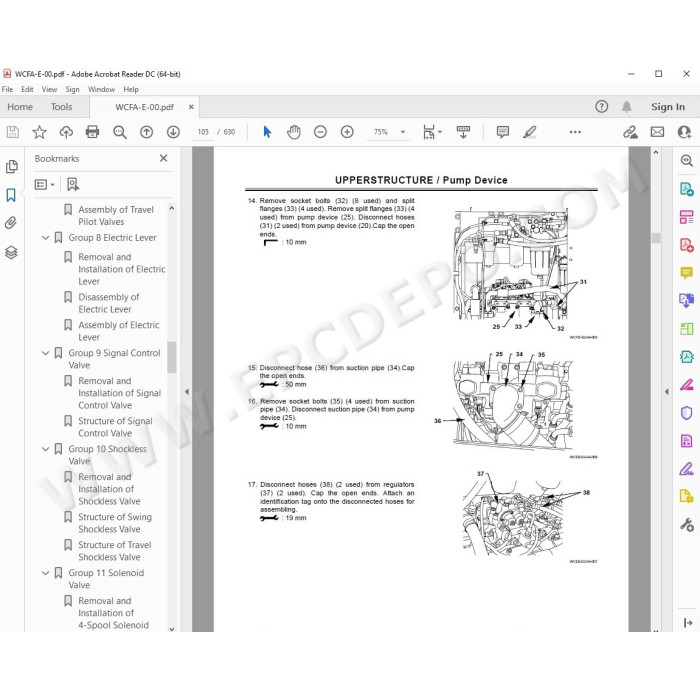Send file by email icon

click(657, 132)
